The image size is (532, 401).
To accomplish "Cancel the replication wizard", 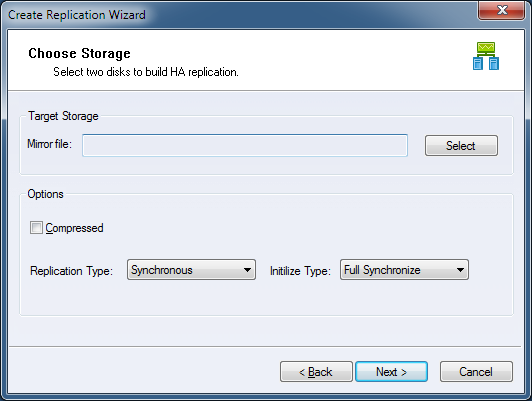I will [x=476, y=371].
